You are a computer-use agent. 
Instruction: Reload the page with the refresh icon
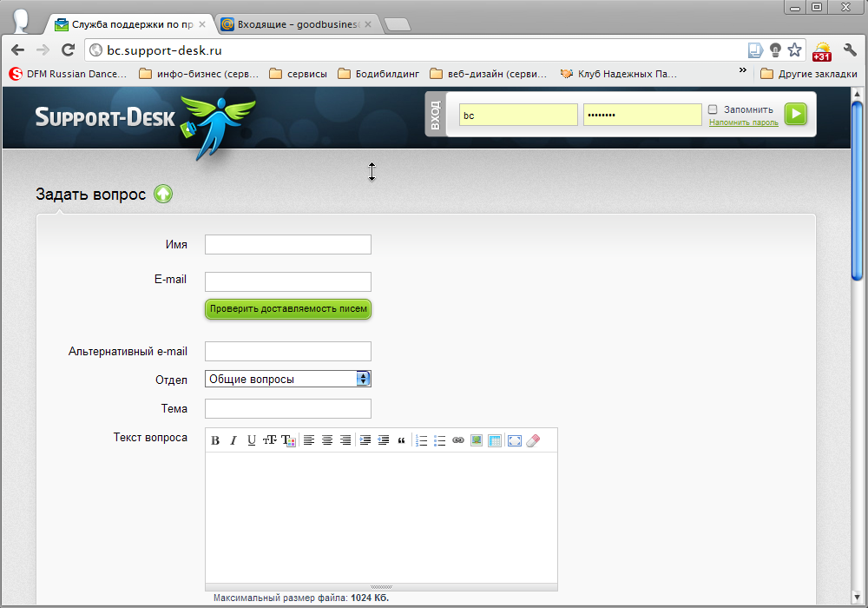click(x=68, y=50)
